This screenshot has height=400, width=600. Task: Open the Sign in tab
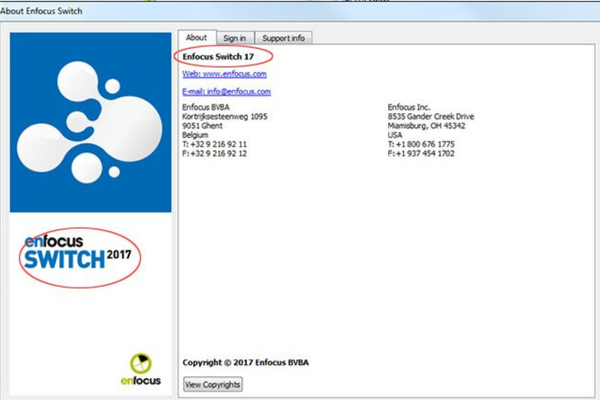pos(235,38)
